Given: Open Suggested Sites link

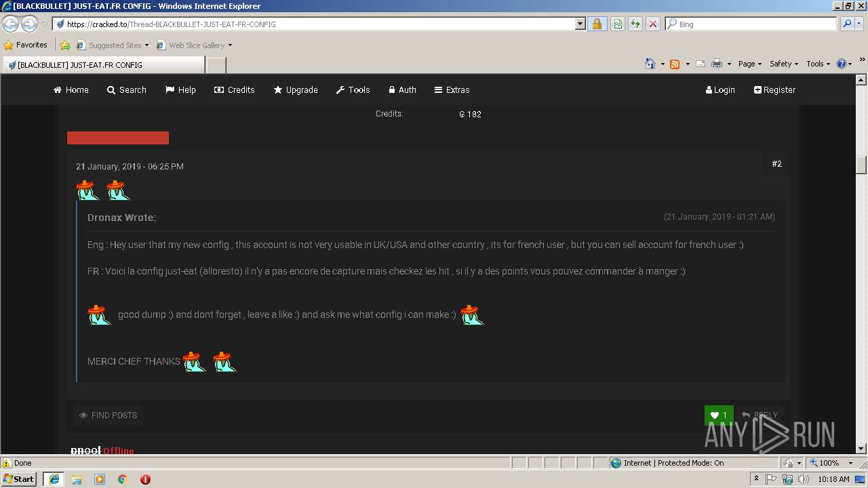Looking at the screenshot, I should point(112,45).
